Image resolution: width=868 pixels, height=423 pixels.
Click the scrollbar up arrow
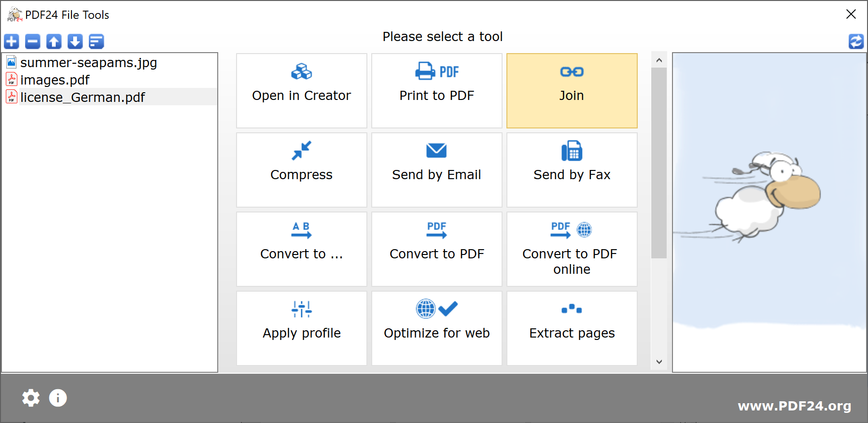[x=659, y=60]
